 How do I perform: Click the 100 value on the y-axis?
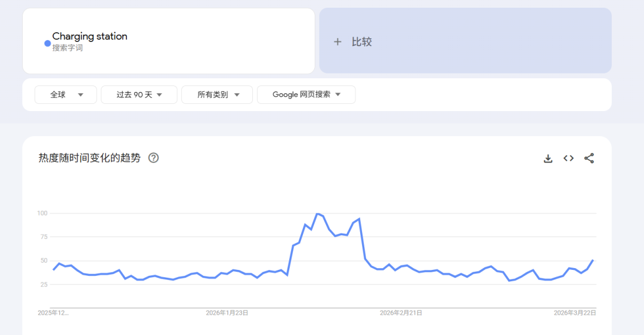pyautogui.click(x=42, y=213)
